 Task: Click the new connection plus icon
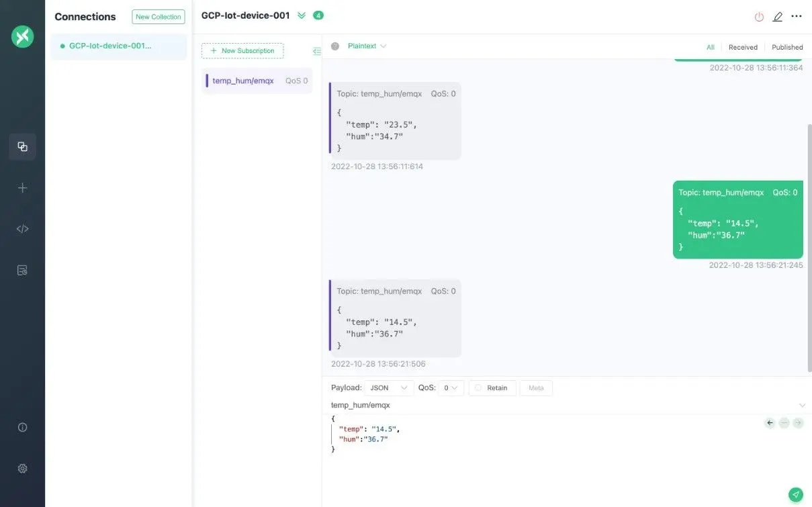pos(22,187)
